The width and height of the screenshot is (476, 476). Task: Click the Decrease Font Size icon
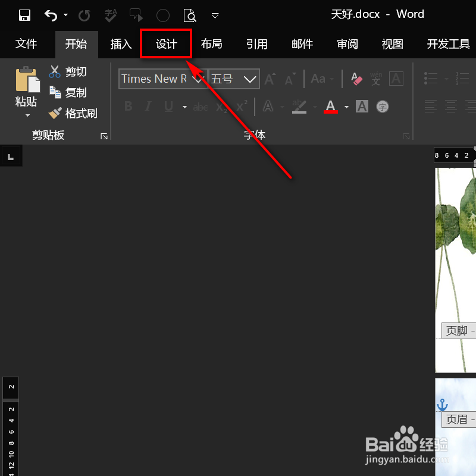[x=290, y=79]
